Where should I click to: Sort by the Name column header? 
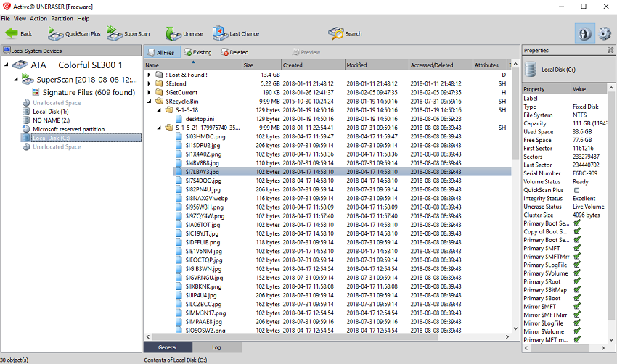coord(193,65)
